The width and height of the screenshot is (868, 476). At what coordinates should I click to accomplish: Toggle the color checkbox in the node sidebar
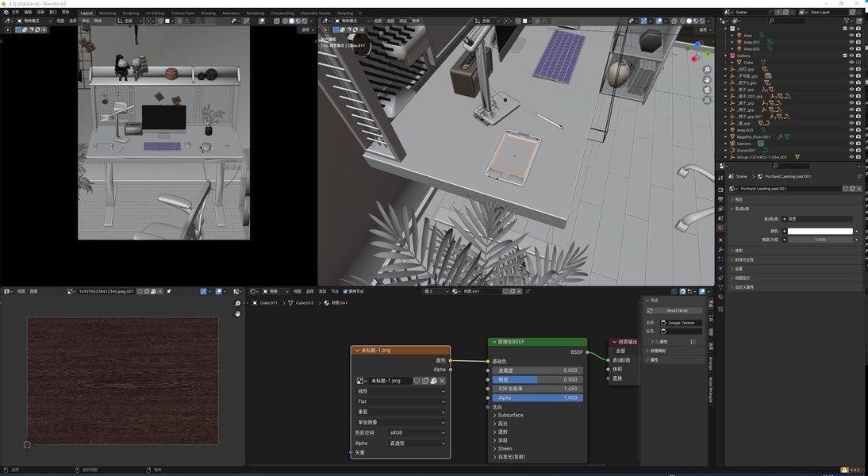[657, 341]
